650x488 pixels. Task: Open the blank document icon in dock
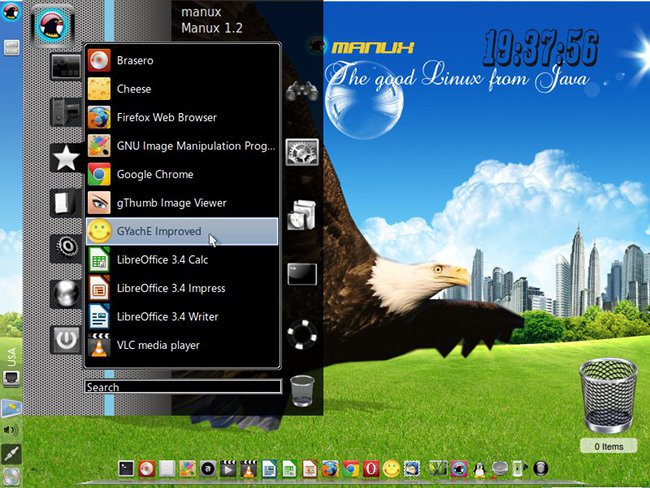(167, 469)
